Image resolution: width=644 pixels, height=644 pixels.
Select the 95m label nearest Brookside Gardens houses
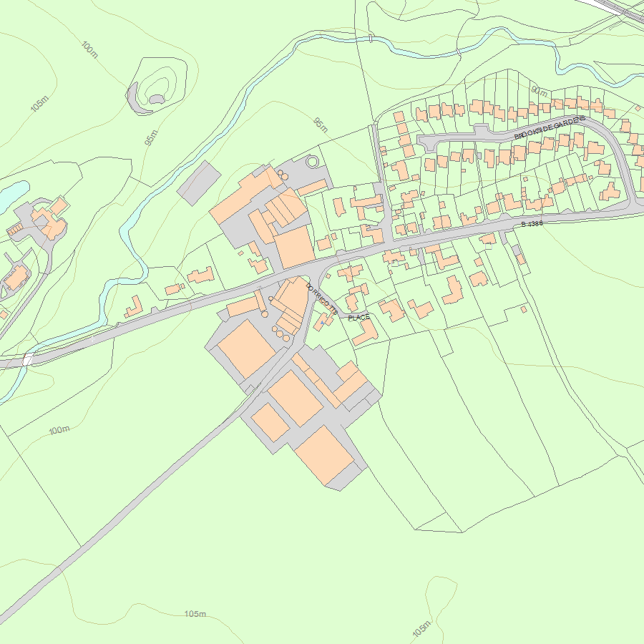pyautogui.click(x=321, y=125)
